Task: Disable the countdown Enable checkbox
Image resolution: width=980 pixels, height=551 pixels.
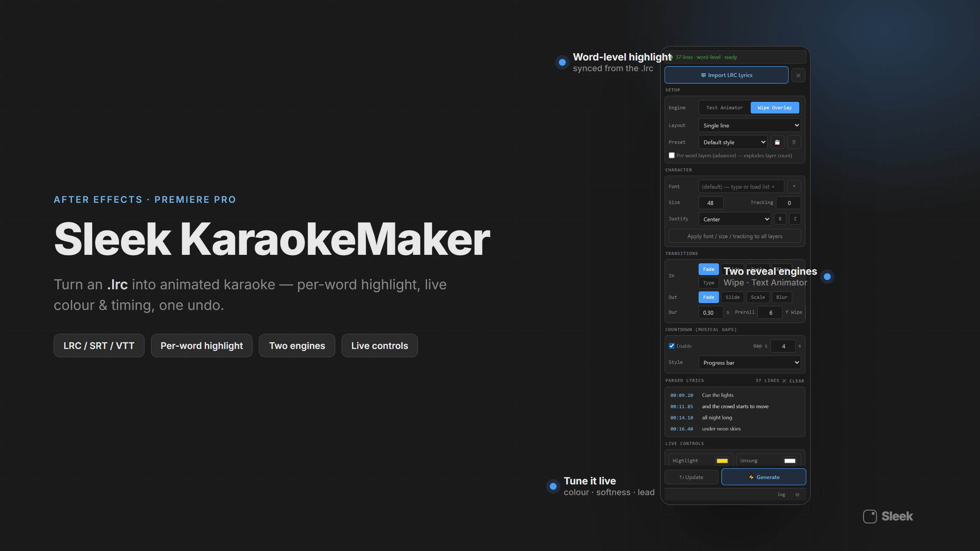Action: point(671,346)
